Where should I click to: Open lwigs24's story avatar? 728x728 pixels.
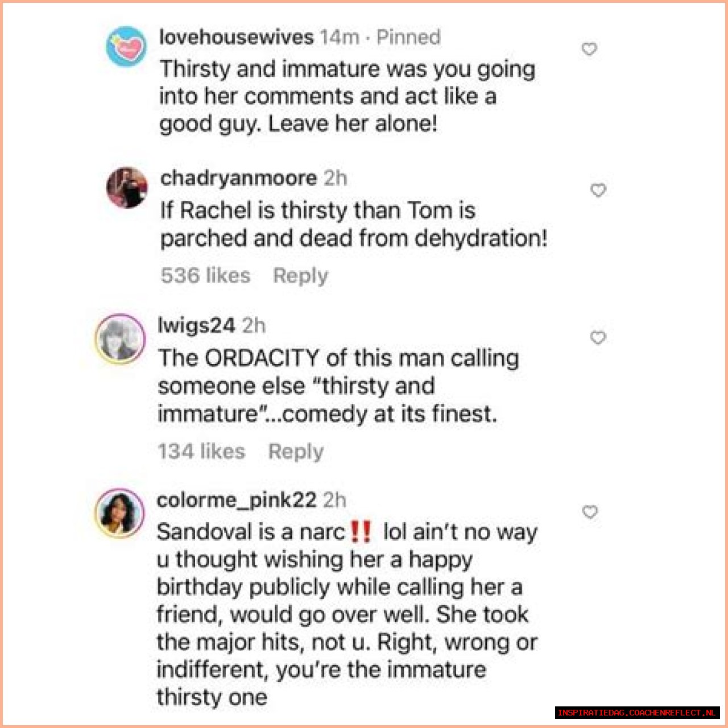pyautogui.click(x=120, y=339)
